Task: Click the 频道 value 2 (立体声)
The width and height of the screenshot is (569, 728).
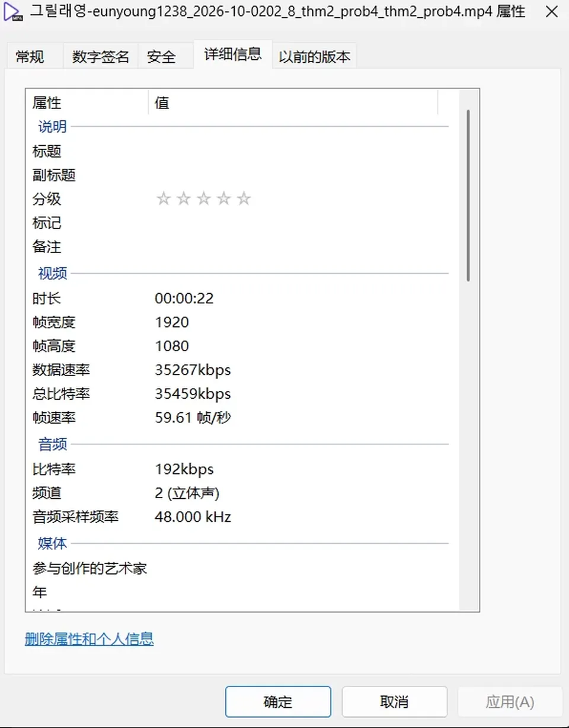Action: (x=187, y=493)
